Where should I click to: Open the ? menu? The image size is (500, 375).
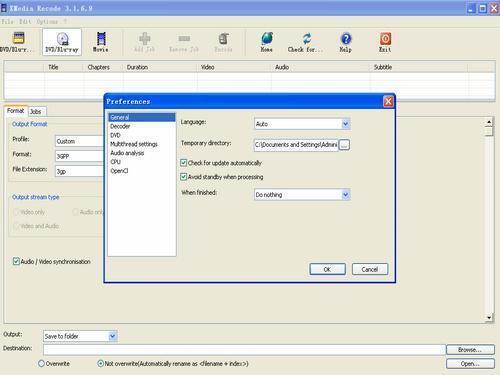[x=65, y=22]
